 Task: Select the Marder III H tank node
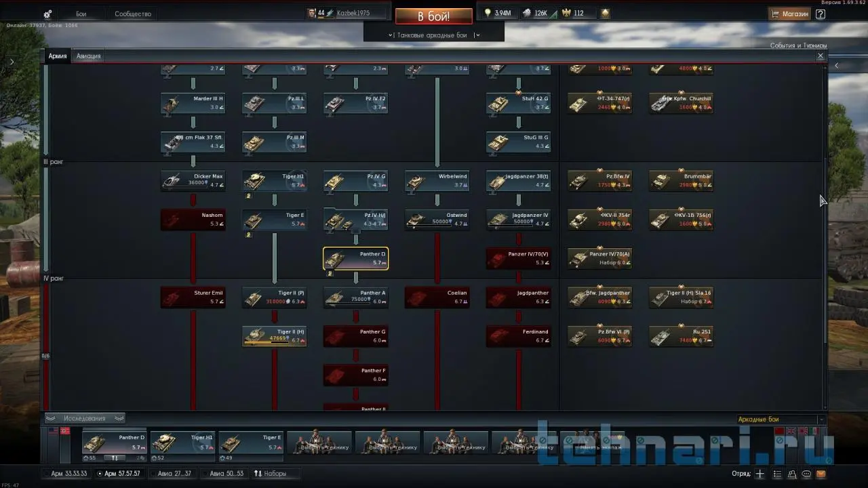click(x=193, y=103)
